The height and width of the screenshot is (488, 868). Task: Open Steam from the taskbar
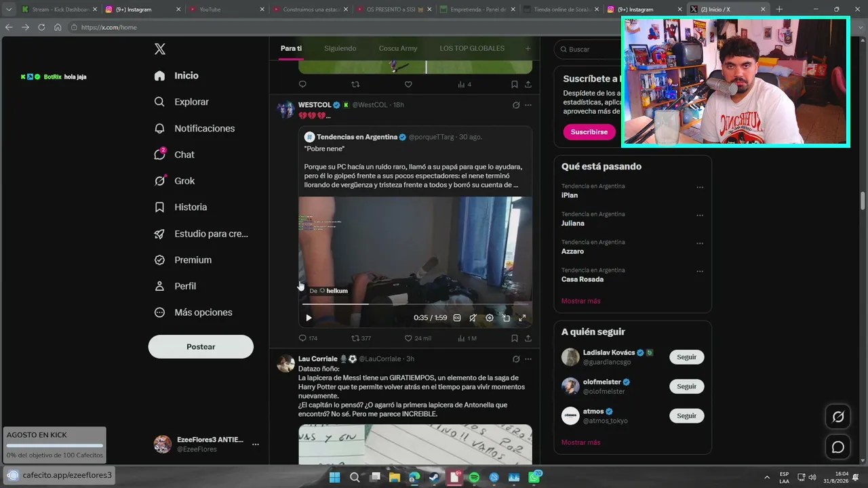click(x=434, y=478)
